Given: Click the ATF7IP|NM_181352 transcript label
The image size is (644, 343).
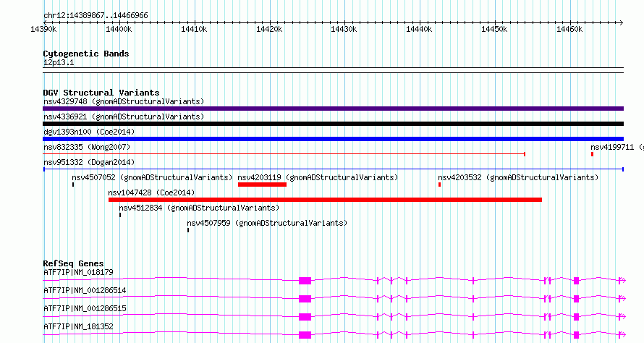Looking at the screenshot, I should tap(78, 326).
